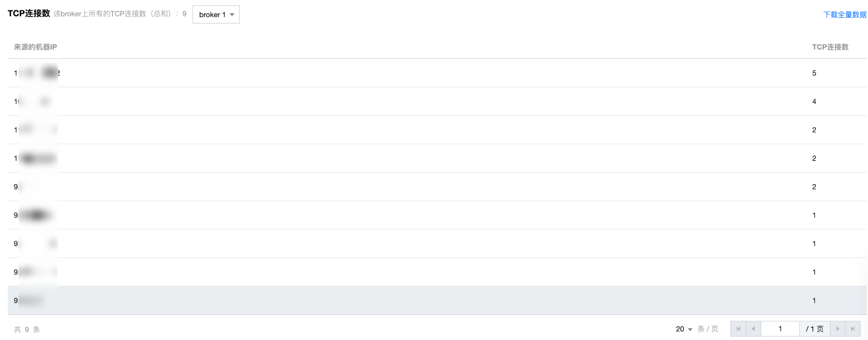Click the / 1 页 page total label
This screenshot has height=340, width=868.
[815, 329]
